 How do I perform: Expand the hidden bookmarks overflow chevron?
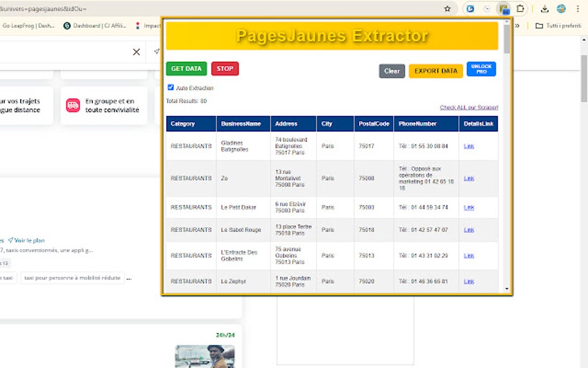pos(517,25)
